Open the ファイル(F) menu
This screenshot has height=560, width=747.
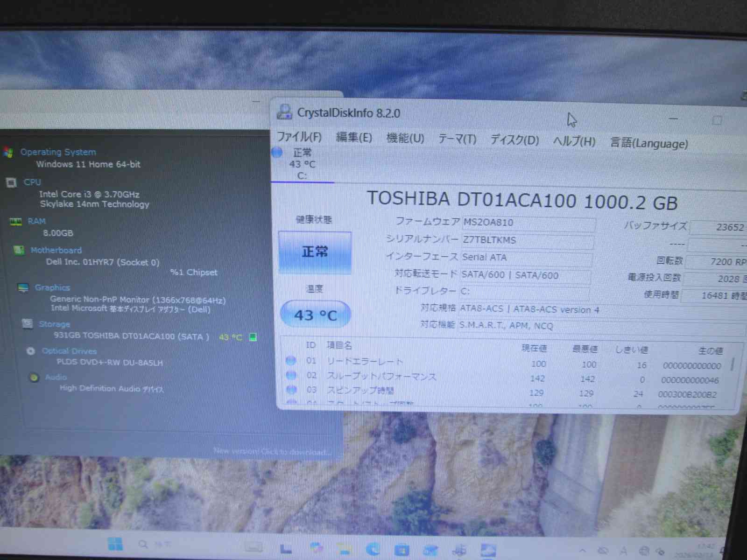coord(299,137)
